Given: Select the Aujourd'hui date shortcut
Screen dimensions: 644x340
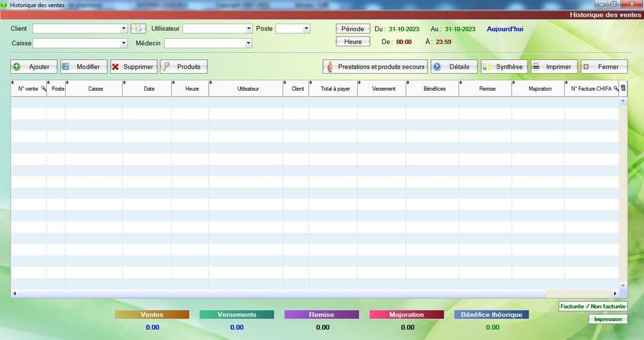Looking at the screenshot, I should point(505,29).
